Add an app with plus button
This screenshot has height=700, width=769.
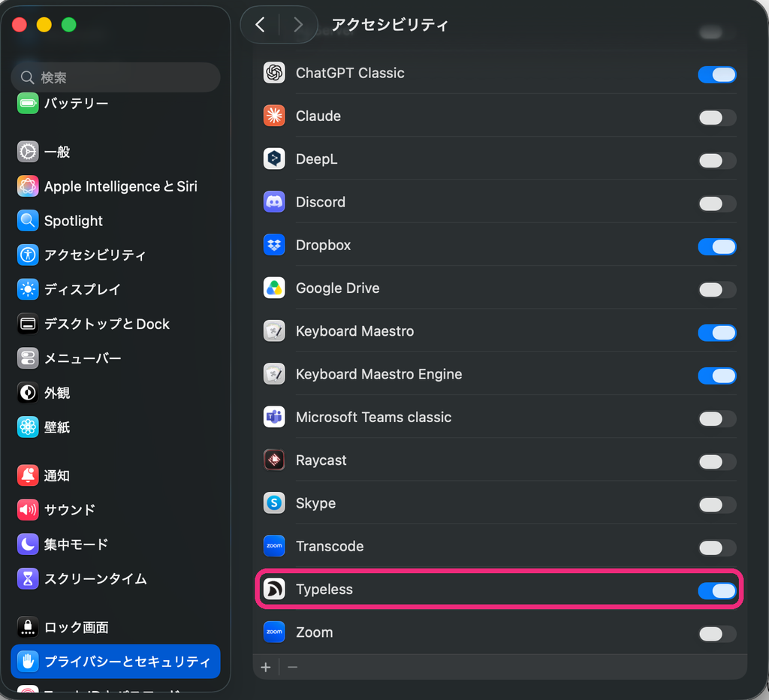[266, 667]
